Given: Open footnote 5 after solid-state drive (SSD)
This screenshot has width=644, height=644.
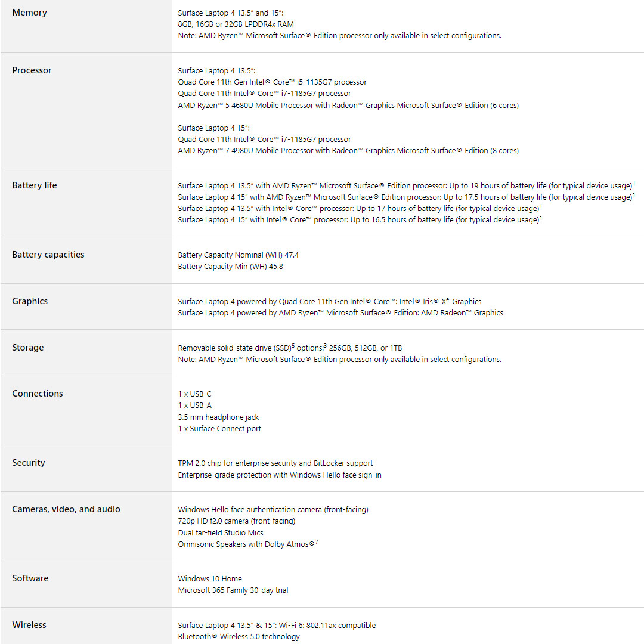Looking at the screenshot, I should (294, 345).
